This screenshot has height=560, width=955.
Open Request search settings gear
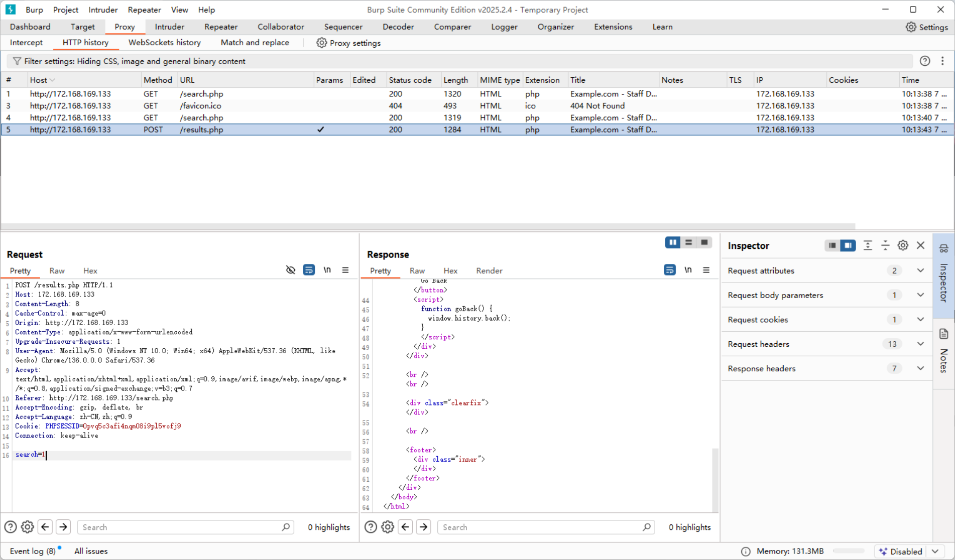pos(28,527)
